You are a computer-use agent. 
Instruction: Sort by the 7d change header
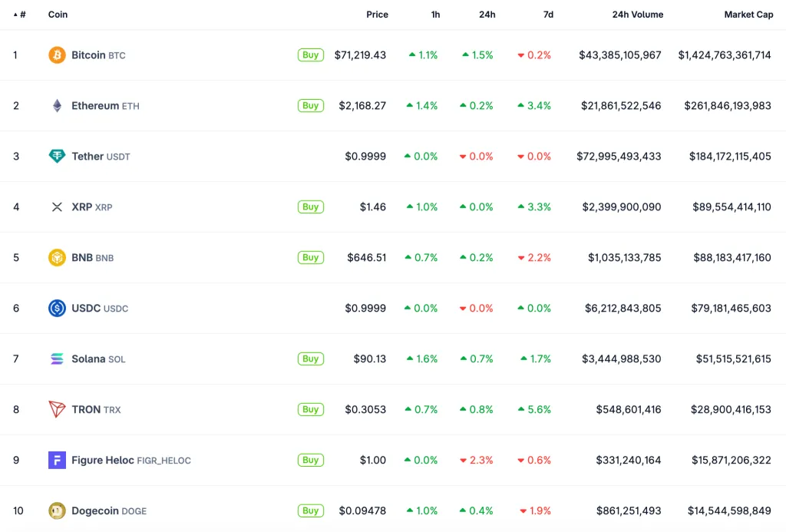pos(547,15)
